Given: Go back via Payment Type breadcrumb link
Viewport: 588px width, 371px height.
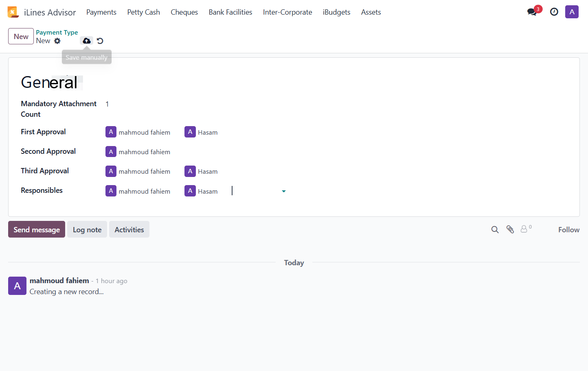Looking at the screenshot, I should [x=57, y=32].
